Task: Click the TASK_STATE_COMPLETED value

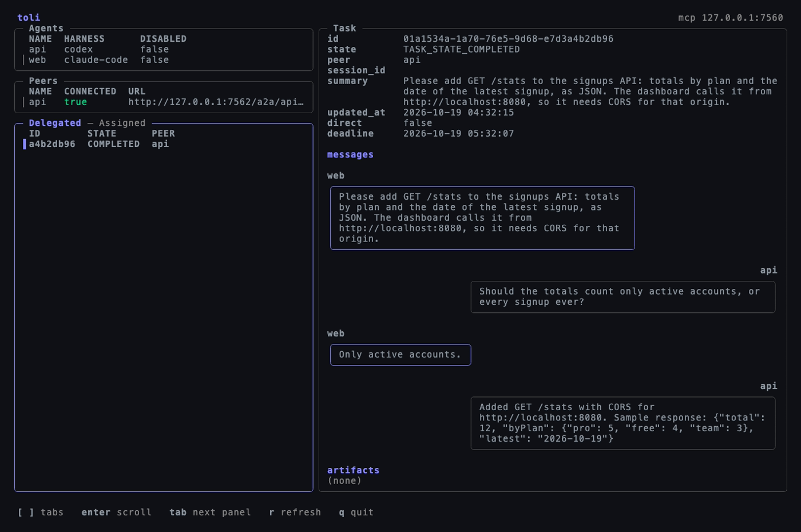Action: point(461,50)
